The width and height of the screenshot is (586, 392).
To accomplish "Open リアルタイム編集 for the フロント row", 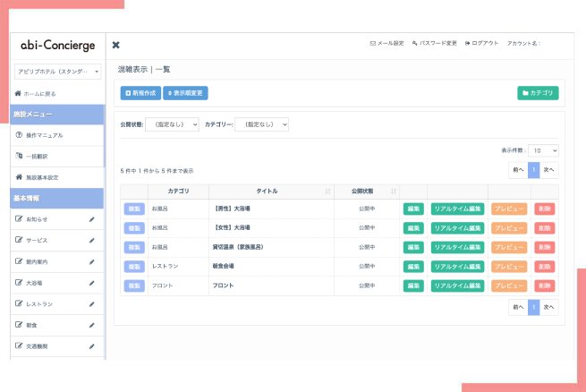I will [x=457, y=285].
